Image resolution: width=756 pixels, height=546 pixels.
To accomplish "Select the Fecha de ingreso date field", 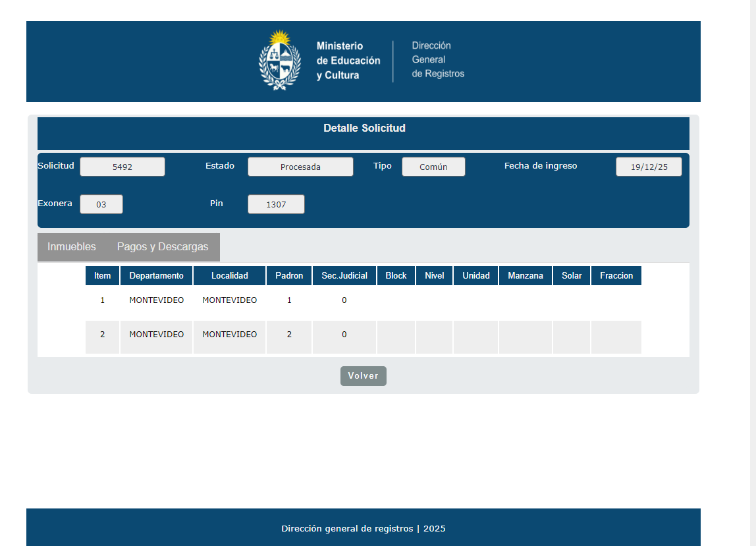I will [649, 167].
